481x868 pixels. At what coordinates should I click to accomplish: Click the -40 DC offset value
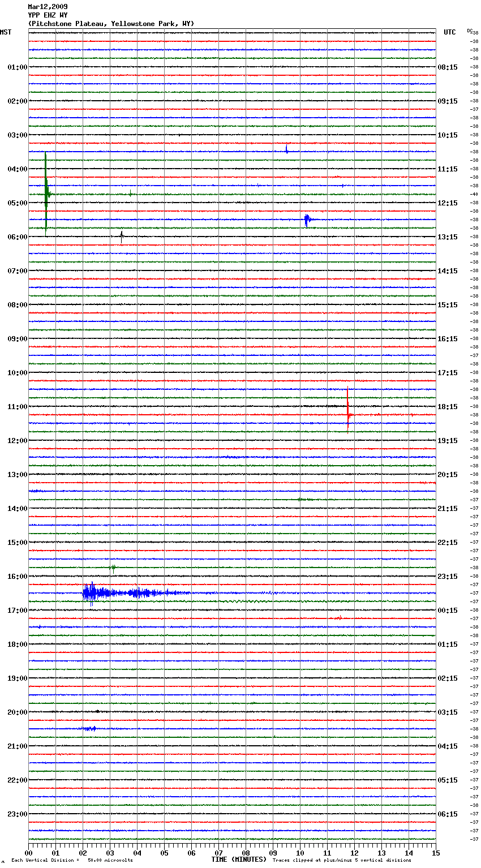pos(474,194)
